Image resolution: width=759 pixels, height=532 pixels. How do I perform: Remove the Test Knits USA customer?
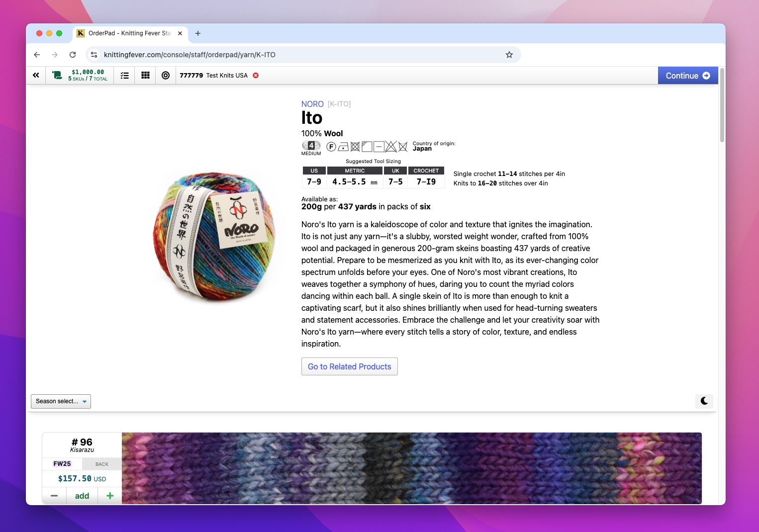pos(256,76)
